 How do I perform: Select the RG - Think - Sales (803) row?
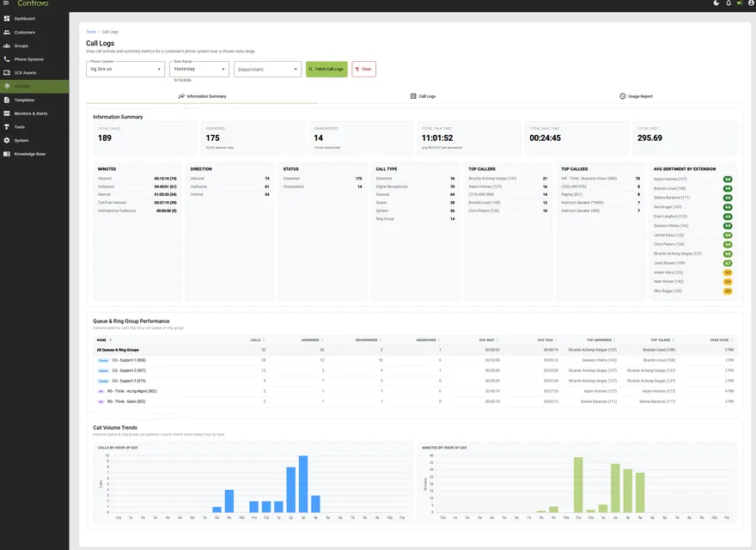pos(415,401)
